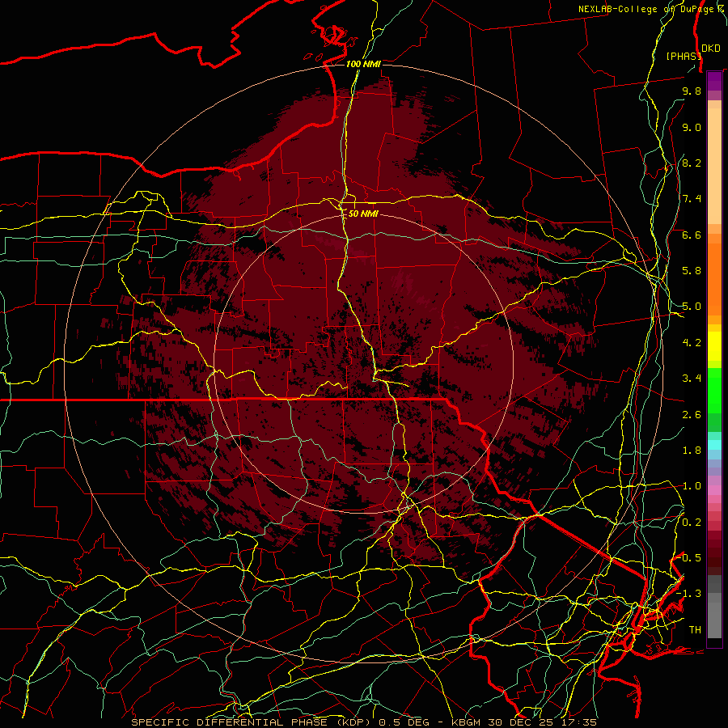Pick the bright green segment of color scale
This screenshot has height=728, width=728.
pos(714,390)
